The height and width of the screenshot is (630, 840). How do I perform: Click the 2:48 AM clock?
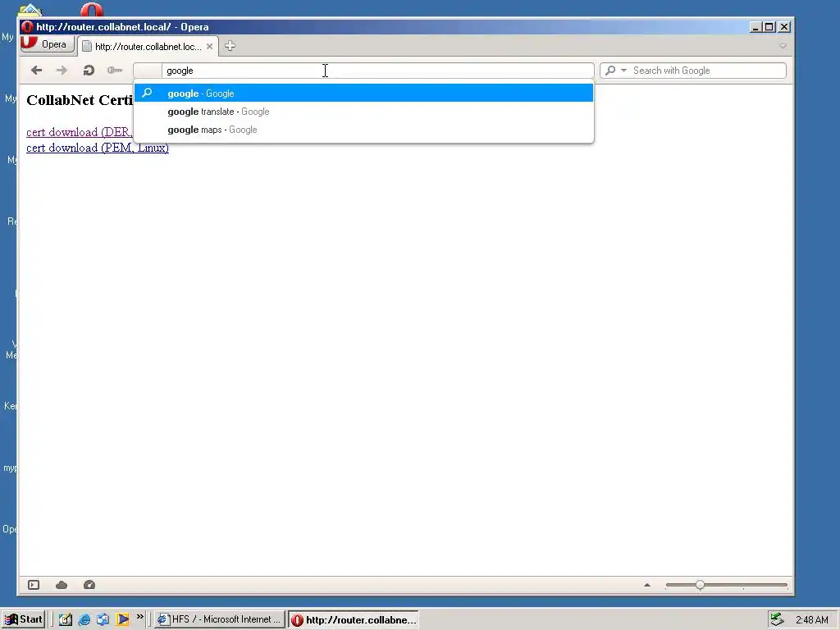point(811,620)
